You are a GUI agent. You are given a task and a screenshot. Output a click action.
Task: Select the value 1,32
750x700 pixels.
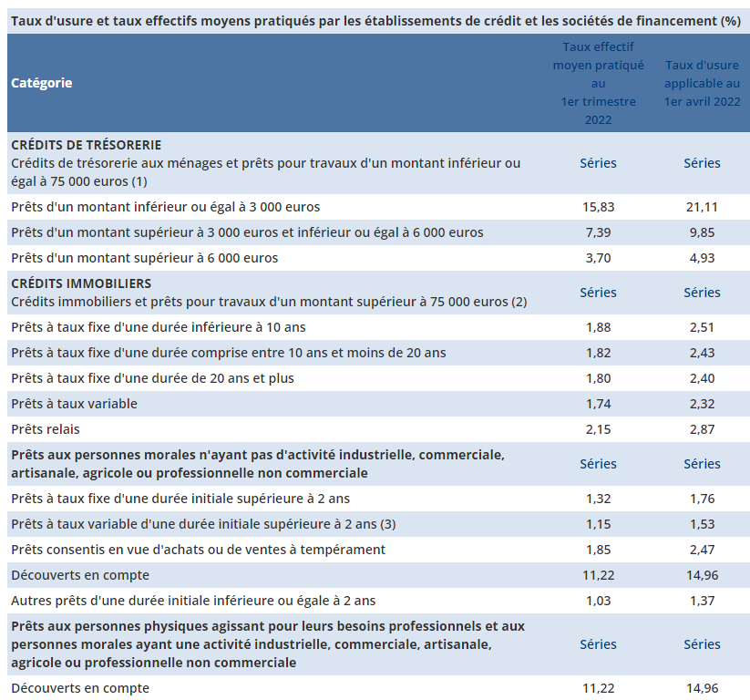click(598, 499)
